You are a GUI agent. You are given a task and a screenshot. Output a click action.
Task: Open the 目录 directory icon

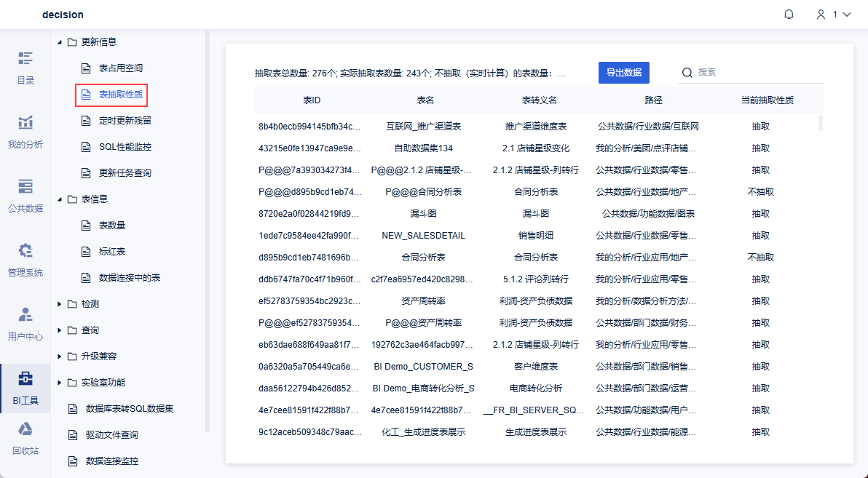click(x=25, y=58)
